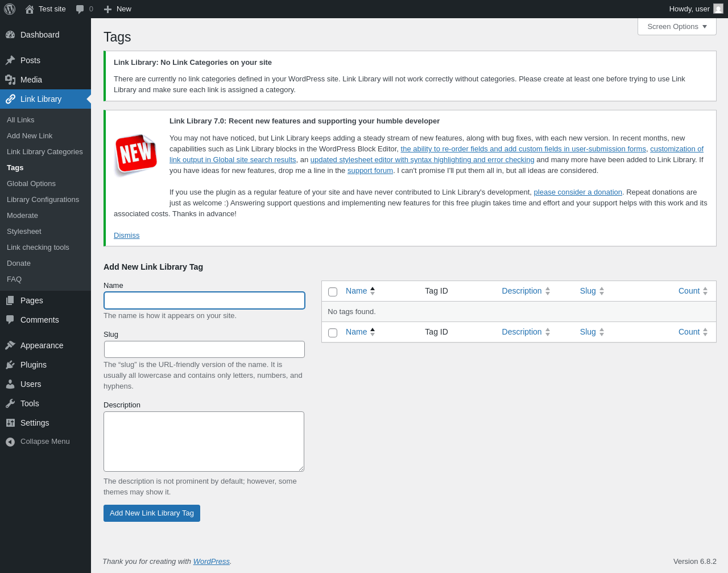Open re-order fields user-submission forms link
Screen dimensions: 728x573
523,149
